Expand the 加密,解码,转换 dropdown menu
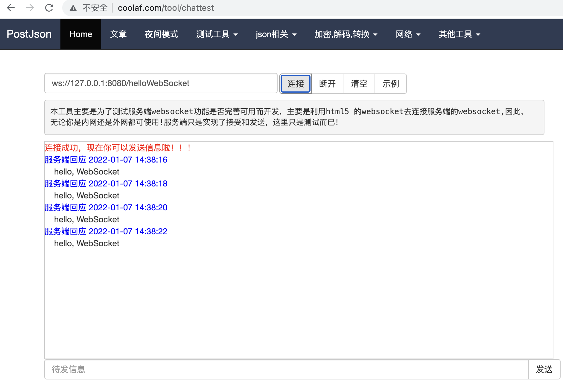 pos(346,34)
